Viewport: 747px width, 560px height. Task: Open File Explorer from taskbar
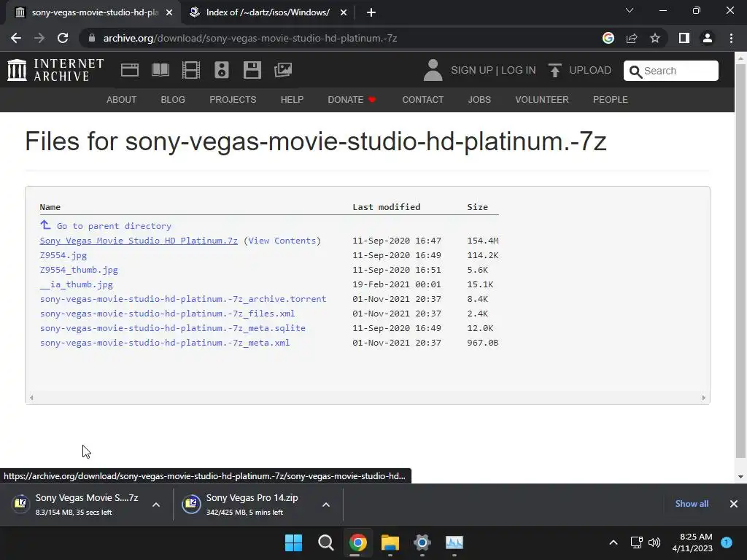tap(390, 542)
